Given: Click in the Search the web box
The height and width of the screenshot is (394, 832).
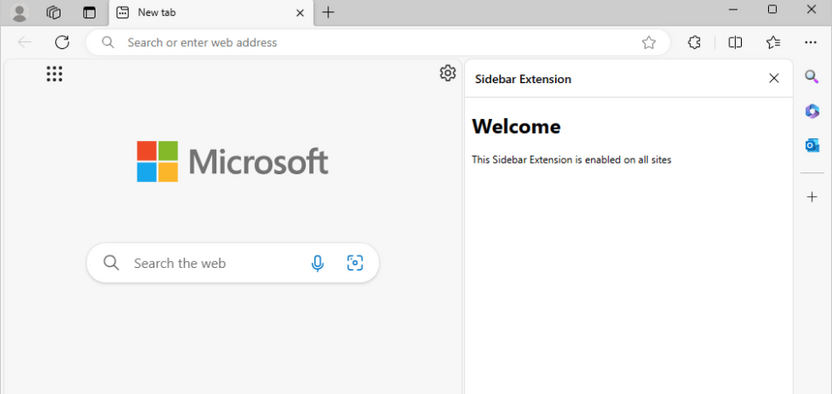Looking at the screenshot, I should tap(232, 263).
